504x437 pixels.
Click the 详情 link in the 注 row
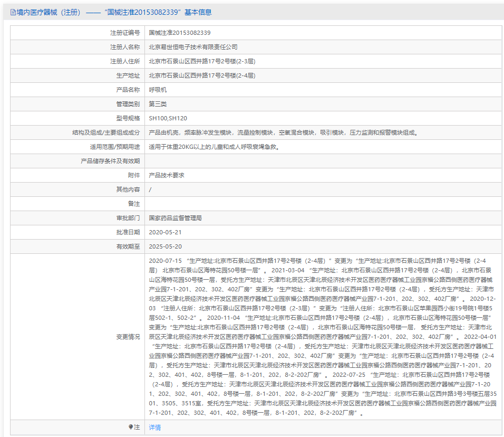coord(154,427)
